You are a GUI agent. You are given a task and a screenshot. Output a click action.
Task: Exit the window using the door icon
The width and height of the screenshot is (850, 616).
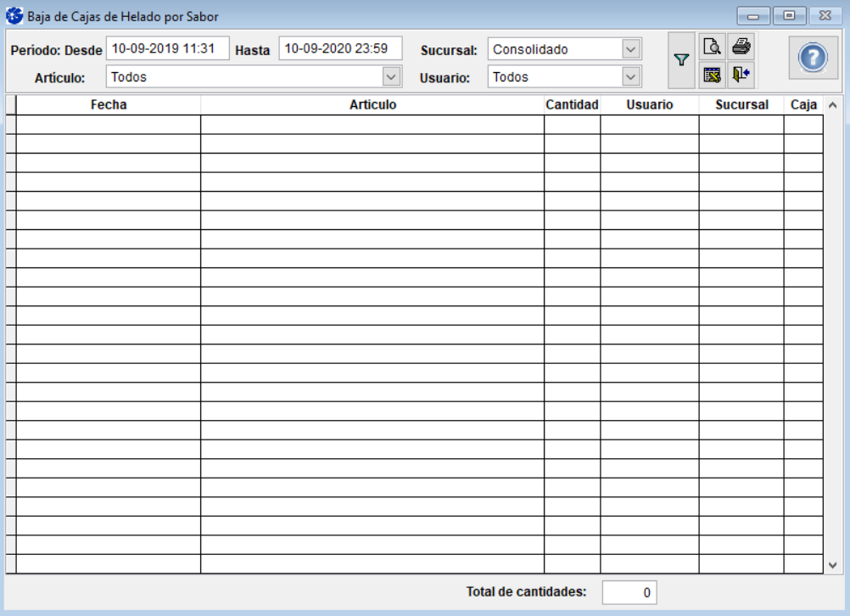pyautogui.click(x=741, y=76)
